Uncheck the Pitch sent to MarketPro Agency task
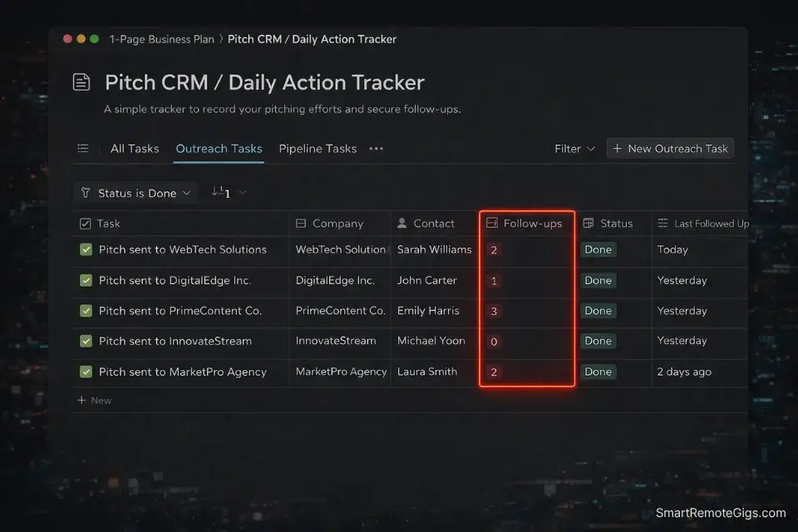 [86, 372]
